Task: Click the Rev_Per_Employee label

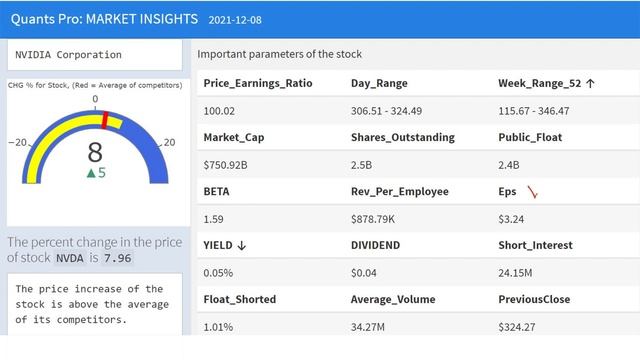Action: click(400, 191)
